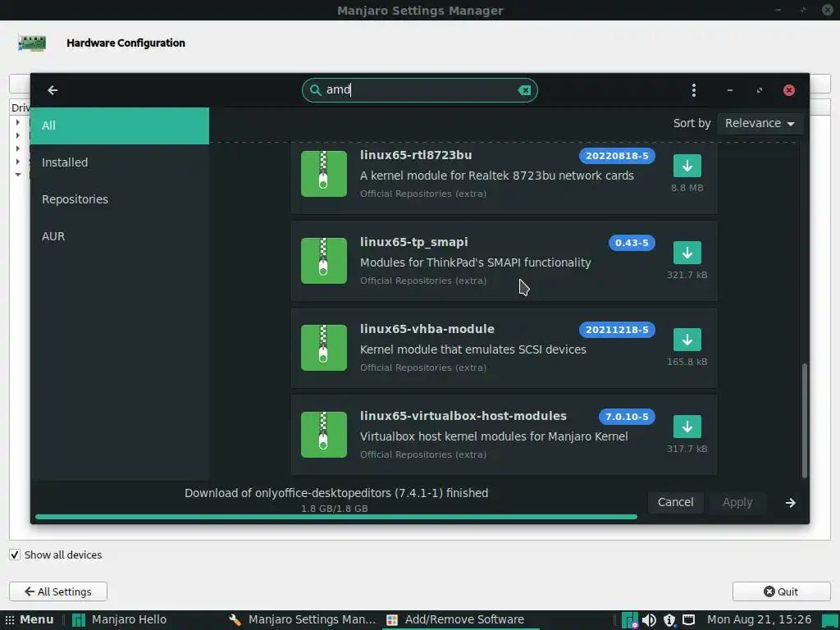
Task: Collapse the expanded driver tree arrow
Action: tap(18, 175)
